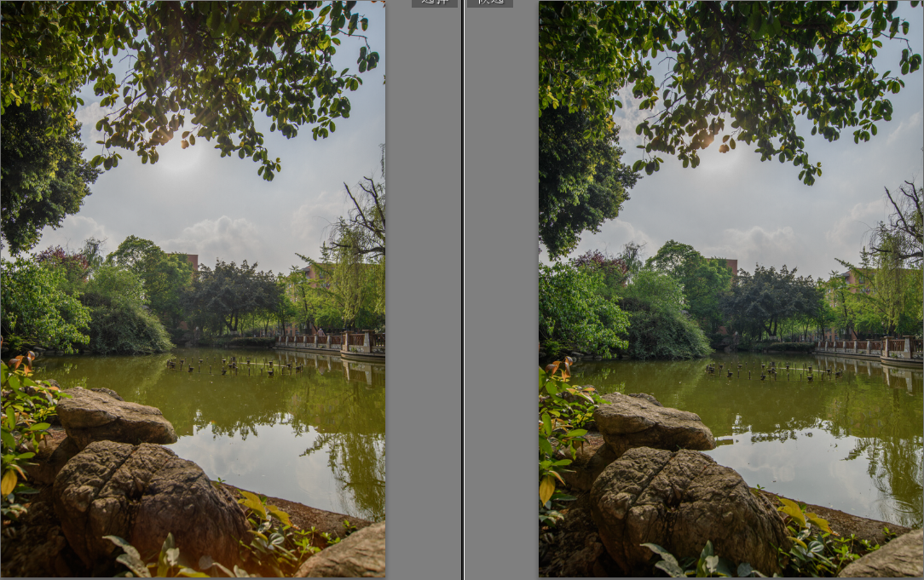This screenshot has height=580, width=924.
Task: Click the 候选 label above right pane
Action: [x=489, y=3]
